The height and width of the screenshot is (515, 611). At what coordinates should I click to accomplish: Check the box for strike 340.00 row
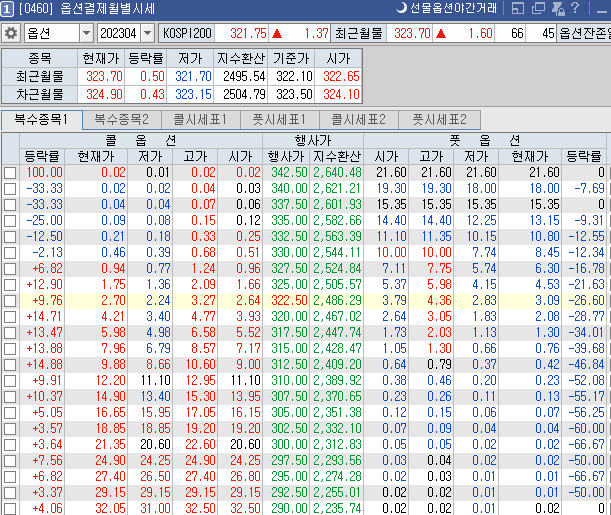10,189
